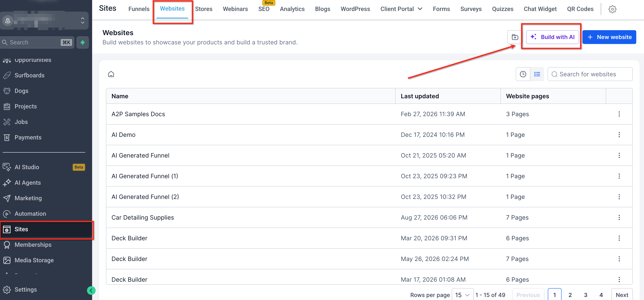The height and width of the screenshot is (300, 644).
Task: Click the New website button
Action: [x=609, y=37]
